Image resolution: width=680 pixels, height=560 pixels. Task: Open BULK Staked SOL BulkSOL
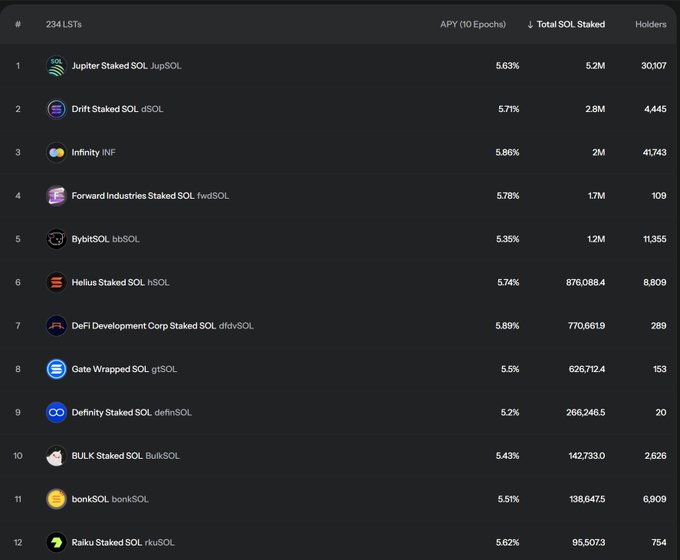[125, 456]
